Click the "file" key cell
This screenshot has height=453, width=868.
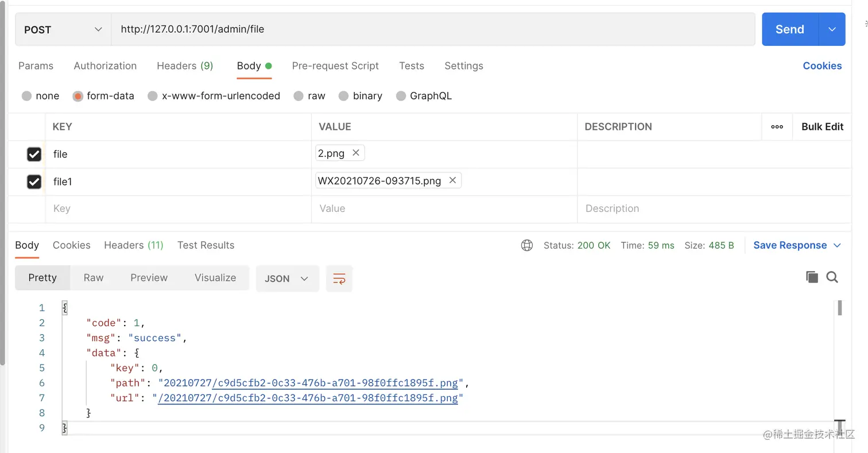coord(178,154)
